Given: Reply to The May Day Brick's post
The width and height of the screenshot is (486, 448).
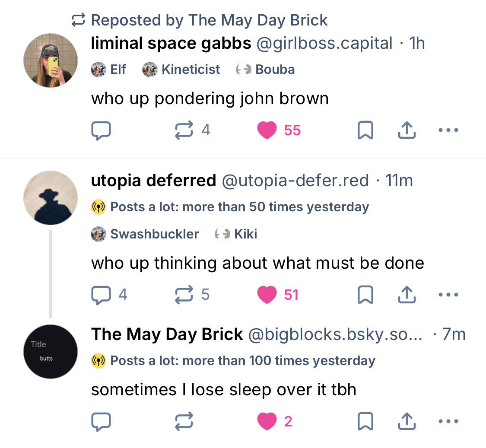Looking at the screenshot, I should (x=101, y=421).
